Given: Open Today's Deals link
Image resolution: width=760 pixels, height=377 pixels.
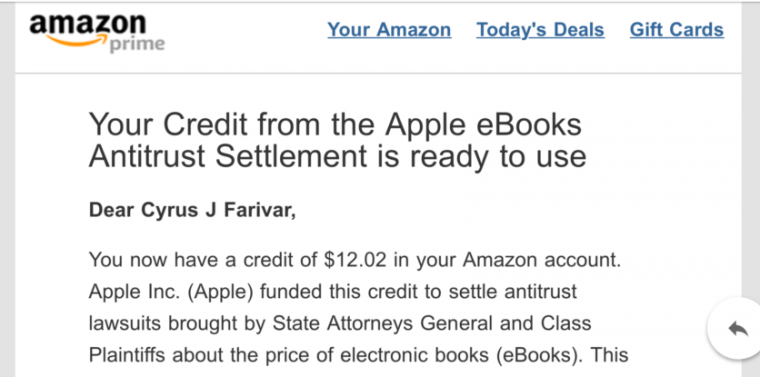Looking at the screenshot, I should (540, 30).
